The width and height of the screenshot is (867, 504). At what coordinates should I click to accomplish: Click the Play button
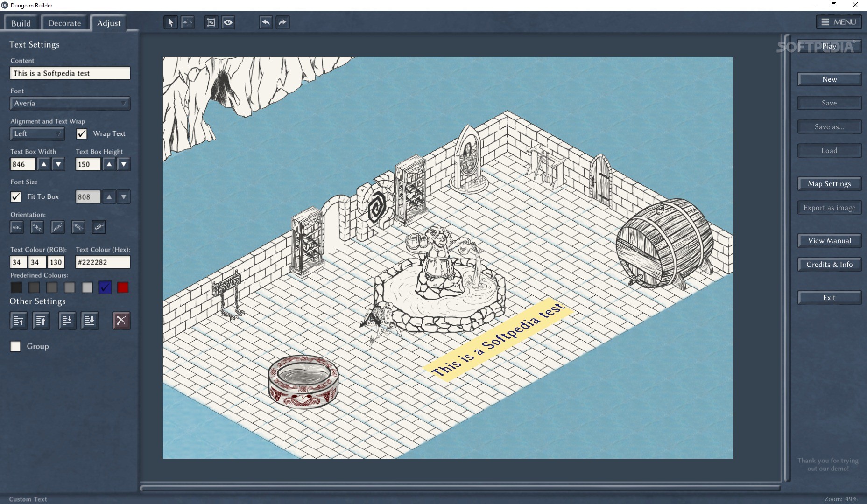(829, 46)
